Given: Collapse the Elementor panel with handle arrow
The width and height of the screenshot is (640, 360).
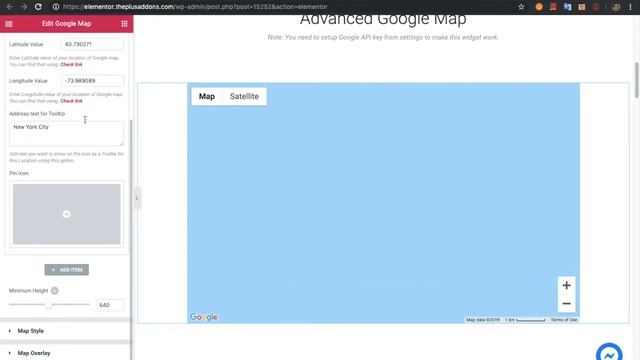Looking at the screenshot, I should coord(137,198).
